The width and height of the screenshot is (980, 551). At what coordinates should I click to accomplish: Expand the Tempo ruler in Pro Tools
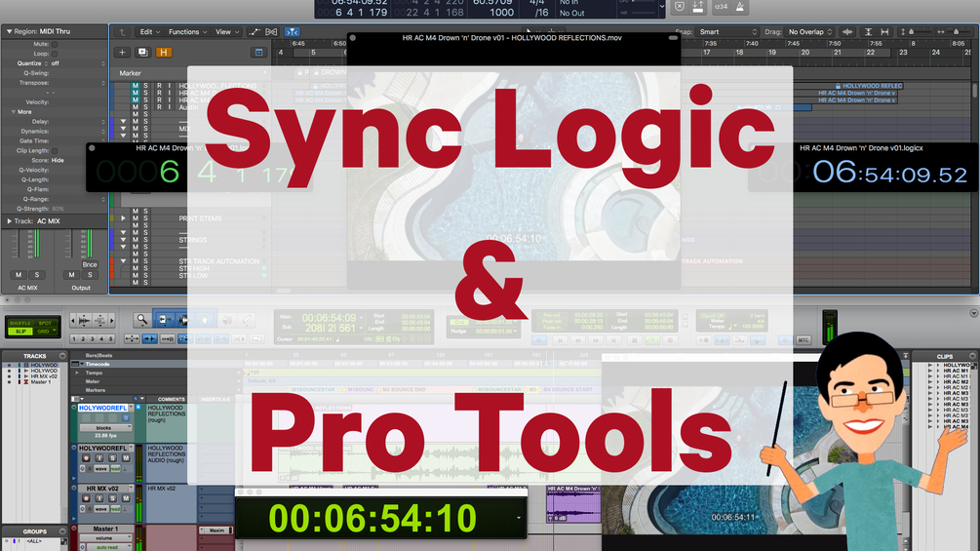click(x=77, y=373)
